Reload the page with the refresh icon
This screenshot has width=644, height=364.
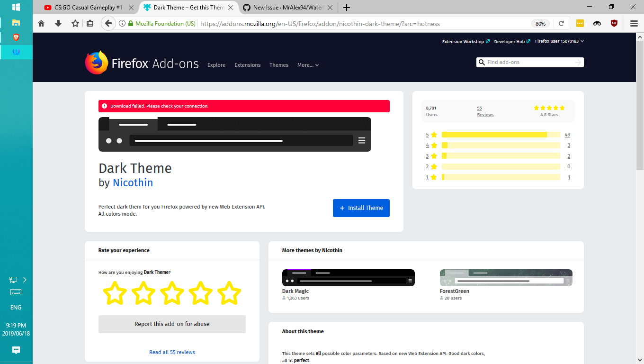click(562, 23)
